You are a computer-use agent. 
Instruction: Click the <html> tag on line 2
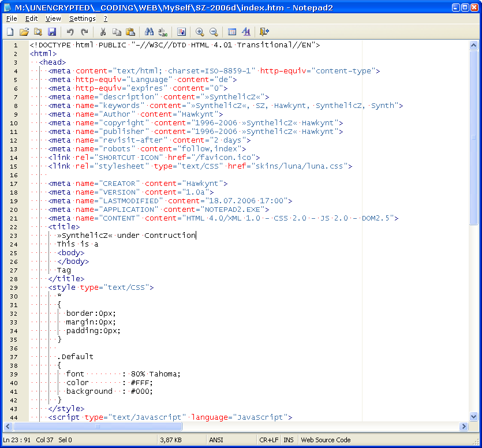pos(43,54)
